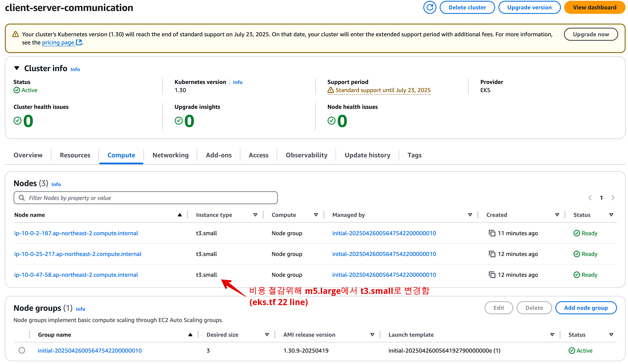The width and height of the screenshot is (628, 364).
Task: Open Managed by link for node ip-10-0-2-187
Action: (x=384, y=233)
